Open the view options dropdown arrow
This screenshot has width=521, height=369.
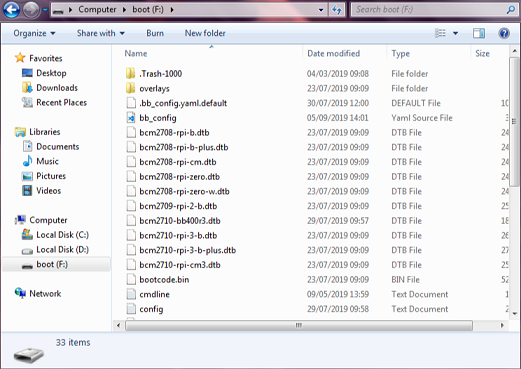click(x=455, y=33)
